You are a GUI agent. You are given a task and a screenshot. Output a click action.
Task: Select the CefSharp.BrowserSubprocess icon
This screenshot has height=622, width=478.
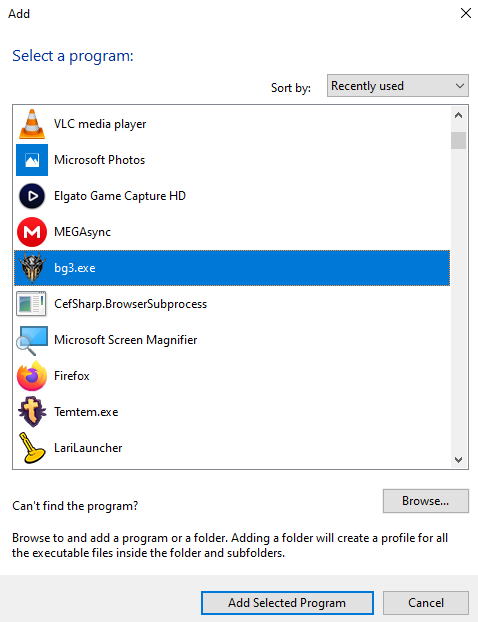(31, 304)
